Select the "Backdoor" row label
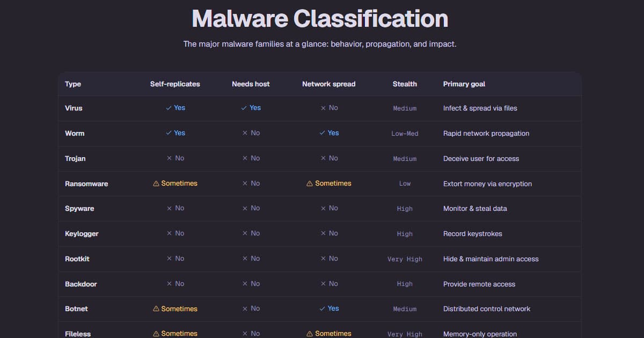 [x=81, y=284]
